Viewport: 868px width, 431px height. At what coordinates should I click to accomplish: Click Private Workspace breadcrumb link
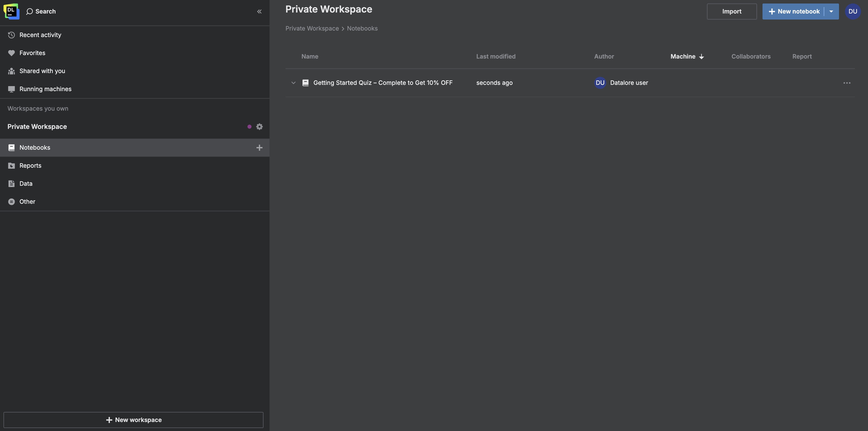pos(312,29)
